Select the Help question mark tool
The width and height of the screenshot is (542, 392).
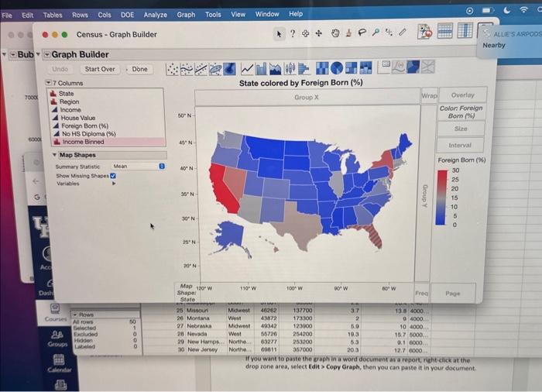293,33
